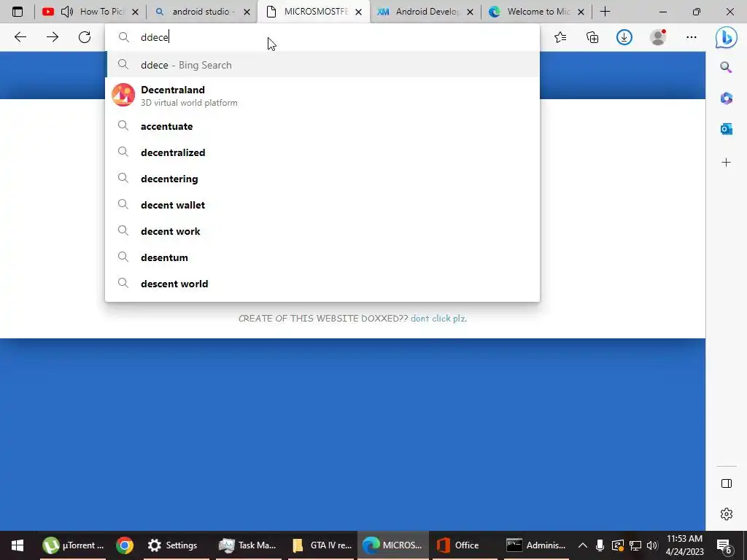The height and width of the screenshot is (560, 747).
Task: Follow the 'dont click plz.' link
Action: [x=438, y=318]
